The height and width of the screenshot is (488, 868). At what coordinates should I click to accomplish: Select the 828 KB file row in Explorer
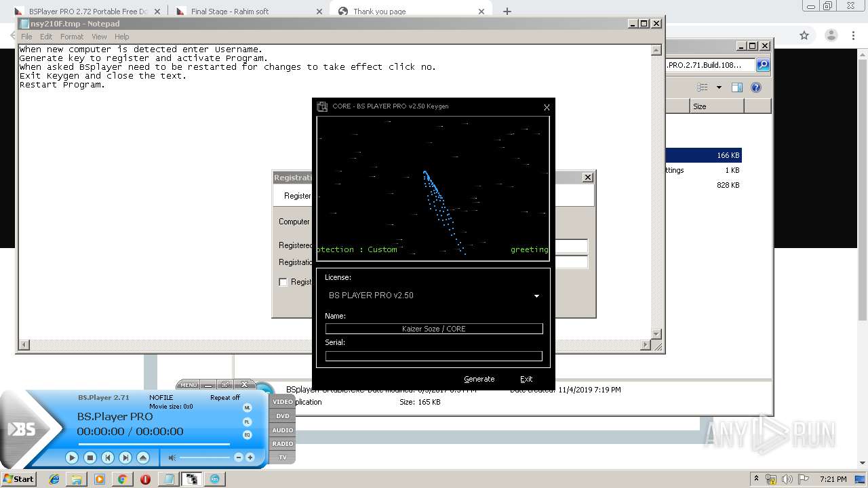(704, 185)
